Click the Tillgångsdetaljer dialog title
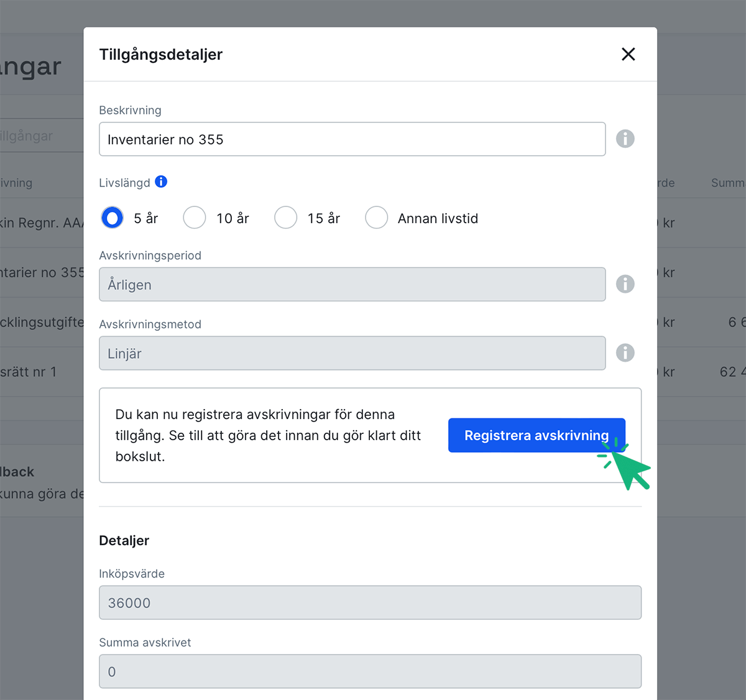Viewport: 746px width, 700px height. tap(160, 55)
